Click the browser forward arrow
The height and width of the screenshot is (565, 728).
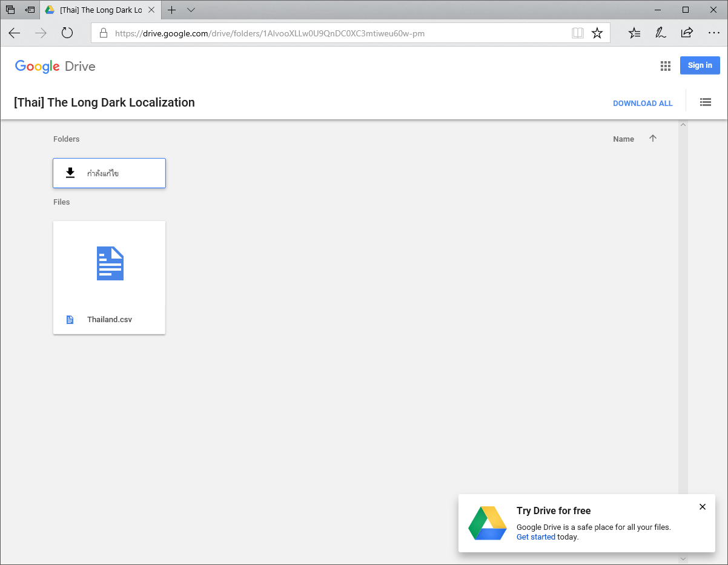click(41, 33)
